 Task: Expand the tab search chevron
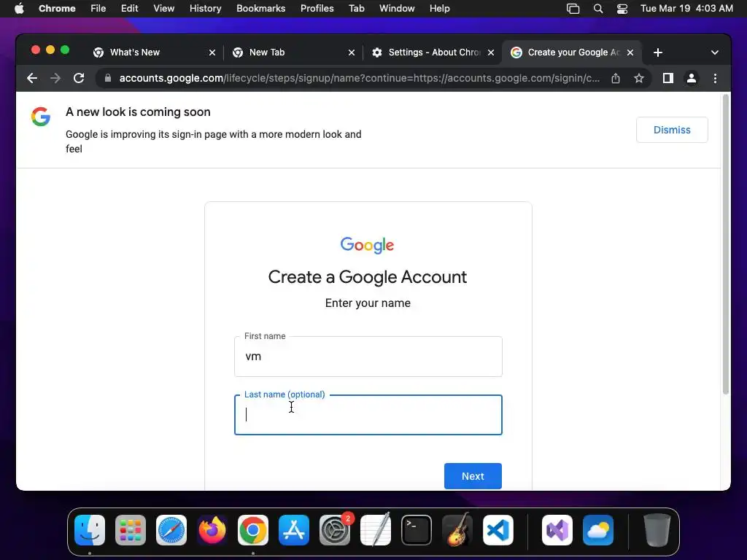click(715, 52)
